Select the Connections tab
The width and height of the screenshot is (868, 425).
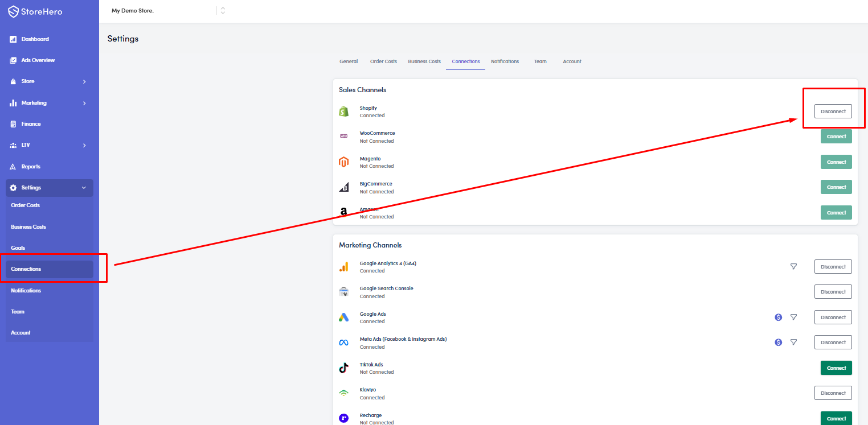tap(466, 61)
